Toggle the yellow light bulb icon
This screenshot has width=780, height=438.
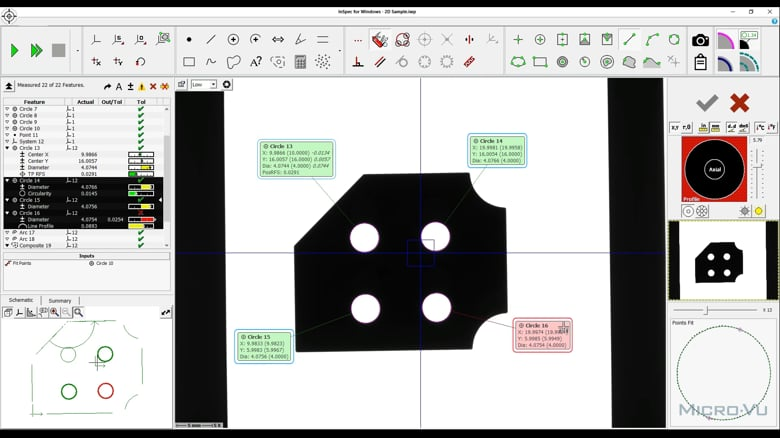[759, 211]
